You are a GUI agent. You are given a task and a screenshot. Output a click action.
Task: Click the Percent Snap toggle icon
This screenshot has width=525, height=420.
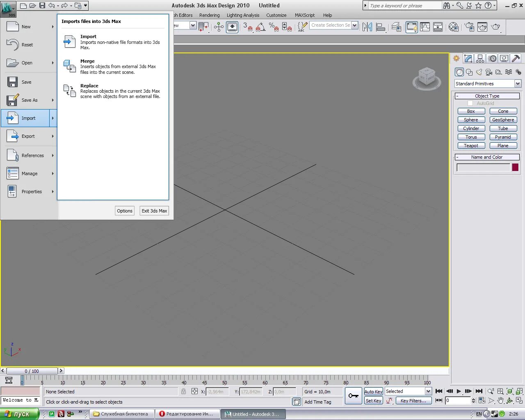(274, 27)
